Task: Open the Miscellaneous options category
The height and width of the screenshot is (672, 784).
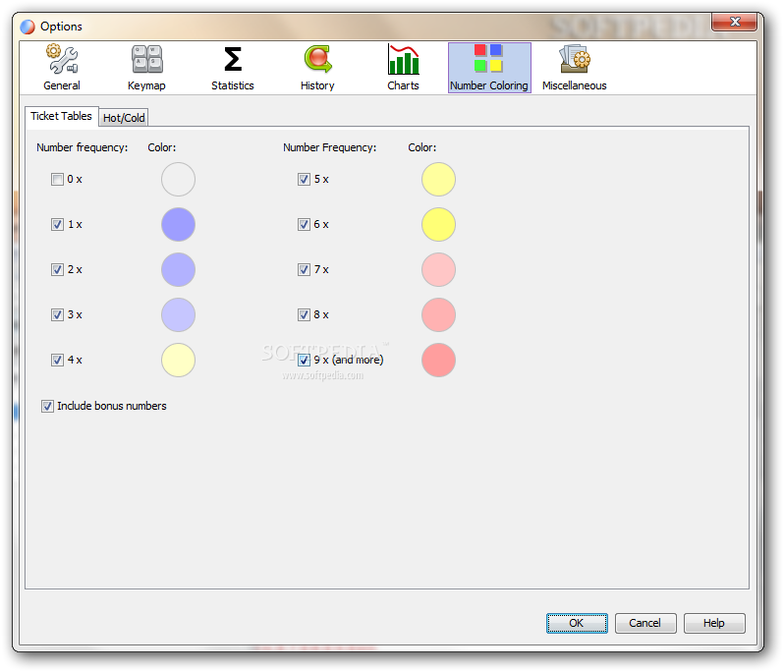Action: pos(575,68)
